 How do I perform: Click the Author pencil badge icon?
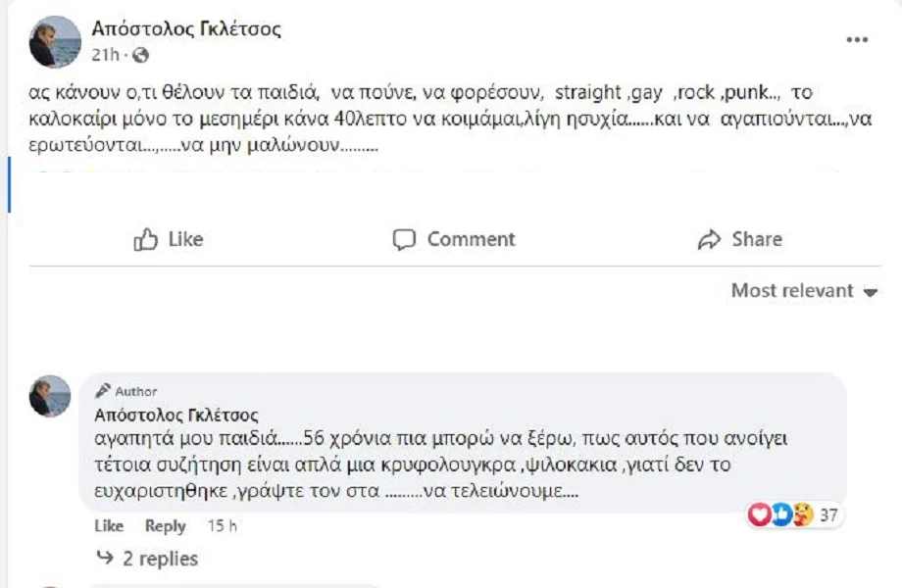pos(103,391)
